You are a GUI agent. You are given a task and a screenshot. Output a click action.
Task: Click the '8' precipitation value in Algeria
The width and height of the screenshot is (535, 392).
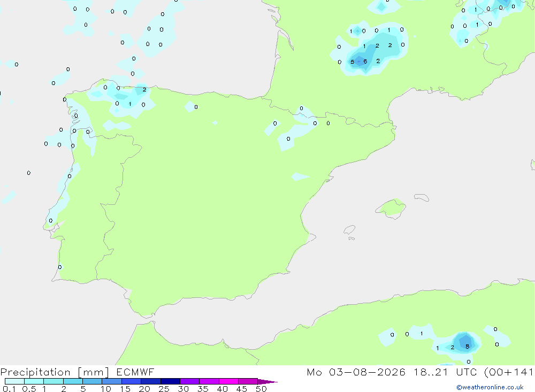(467, 347)
